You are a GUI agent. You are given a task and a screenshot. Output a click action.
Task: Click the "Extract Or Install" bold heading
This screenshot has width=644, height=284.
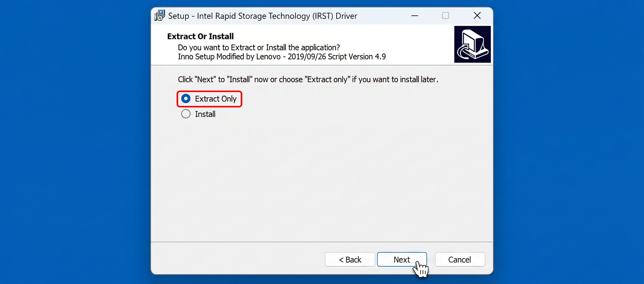point(200,36)
